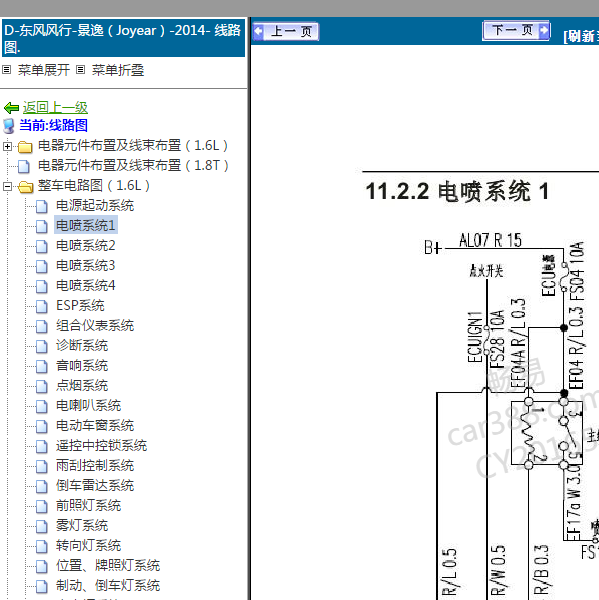This screenshot has height=600, width=599.
Task: Open 点烟系统 diagram
Action: (x=82, y=385)
